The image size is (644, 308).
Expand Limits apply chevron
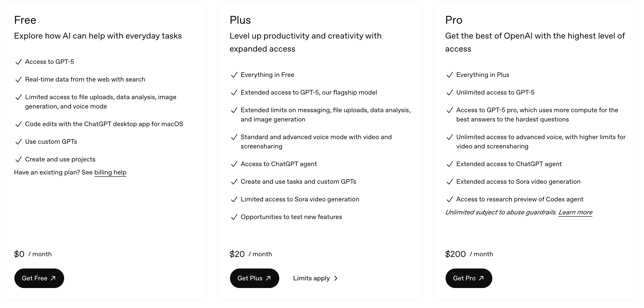[x=336, y=278]
